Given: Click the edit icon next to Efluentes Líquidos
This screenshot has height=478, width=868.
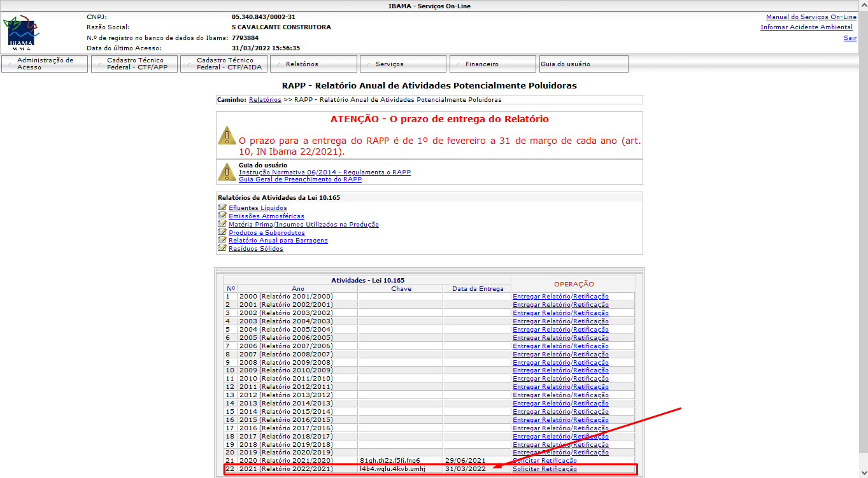Looking at the screenshot, I should click(x=222, y=207).
